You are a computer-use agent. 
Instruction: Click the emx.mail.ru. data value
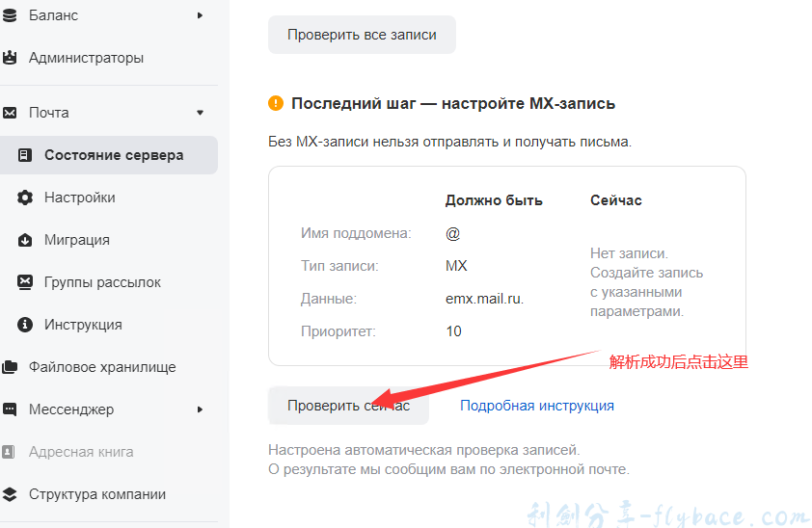(485, 299)
